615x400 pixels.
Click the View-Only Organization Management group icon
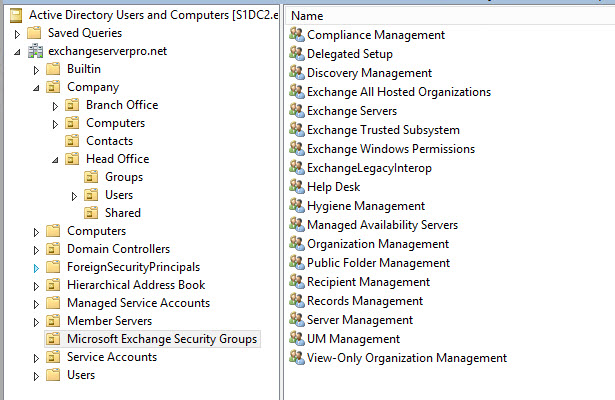coord(297,358)
